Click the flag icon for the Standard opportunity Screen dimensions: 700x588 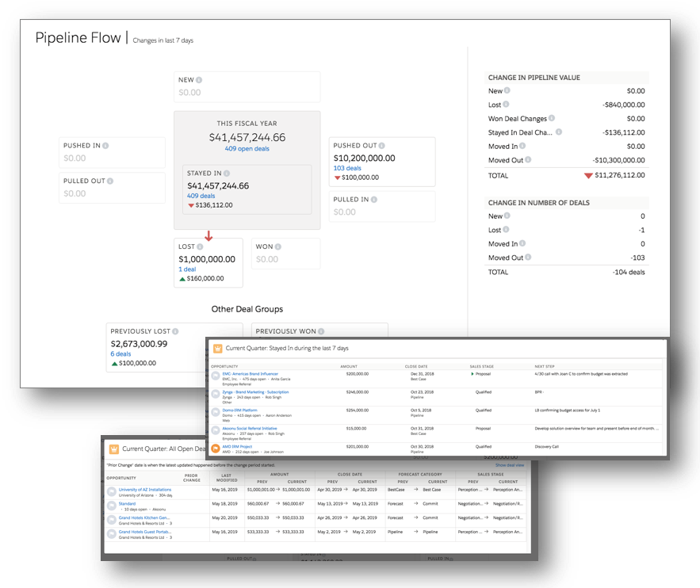(112, 506)
